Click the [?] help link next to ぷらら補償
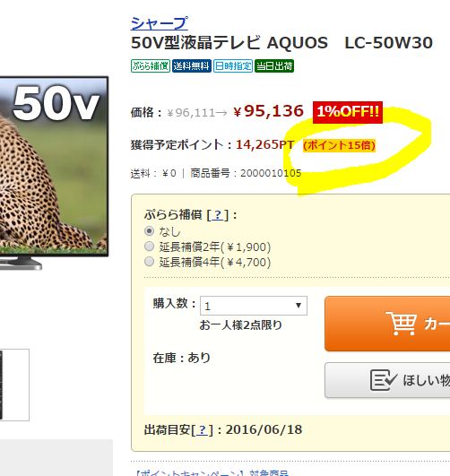This screenshot has height=476, width=450. pos(218,215)
